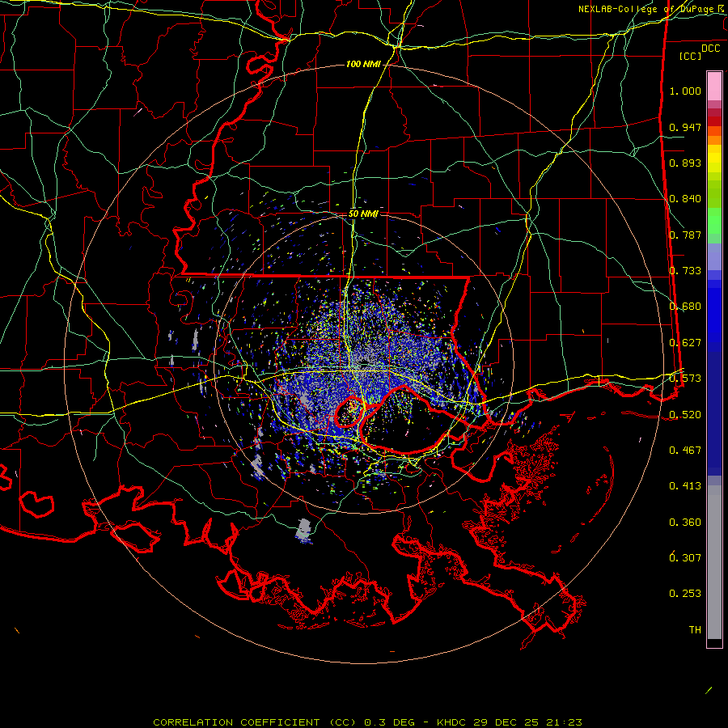The width and height of the screenshot is (728, 728).
Task: Click the 0.360 legend value
Action: [685, 523]
